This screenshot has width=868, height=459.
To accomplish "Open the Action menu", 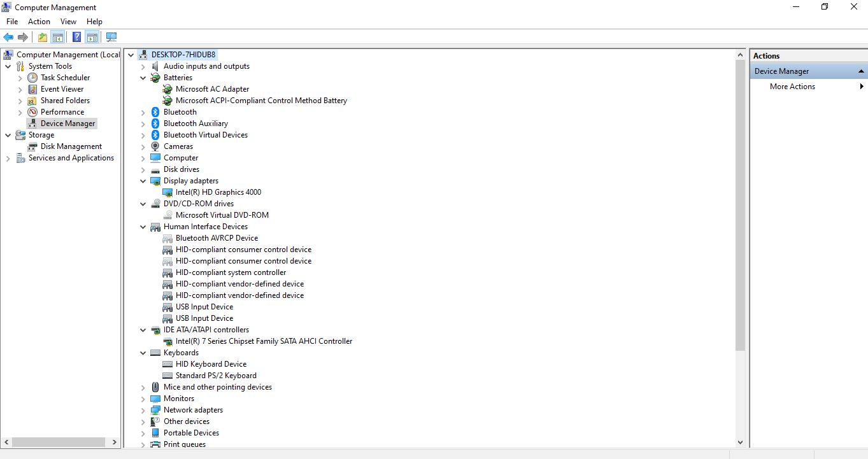I will [39, 22].
